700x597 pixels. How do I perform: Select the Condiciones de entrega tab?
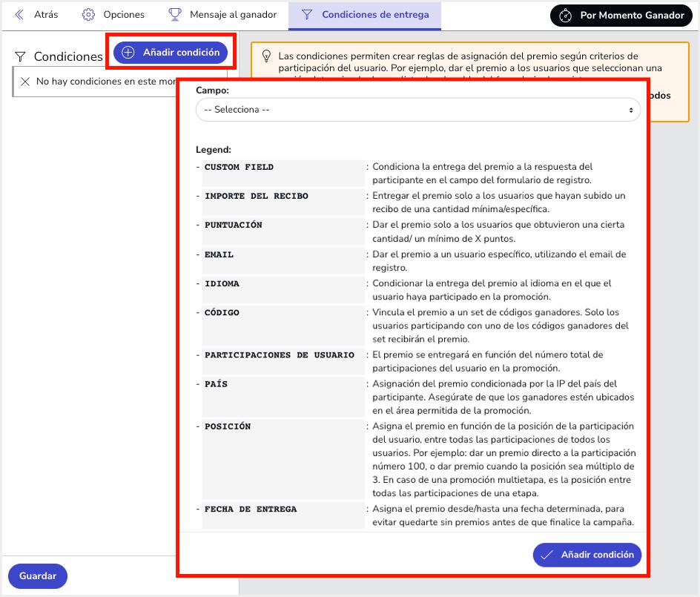(374, 15)
